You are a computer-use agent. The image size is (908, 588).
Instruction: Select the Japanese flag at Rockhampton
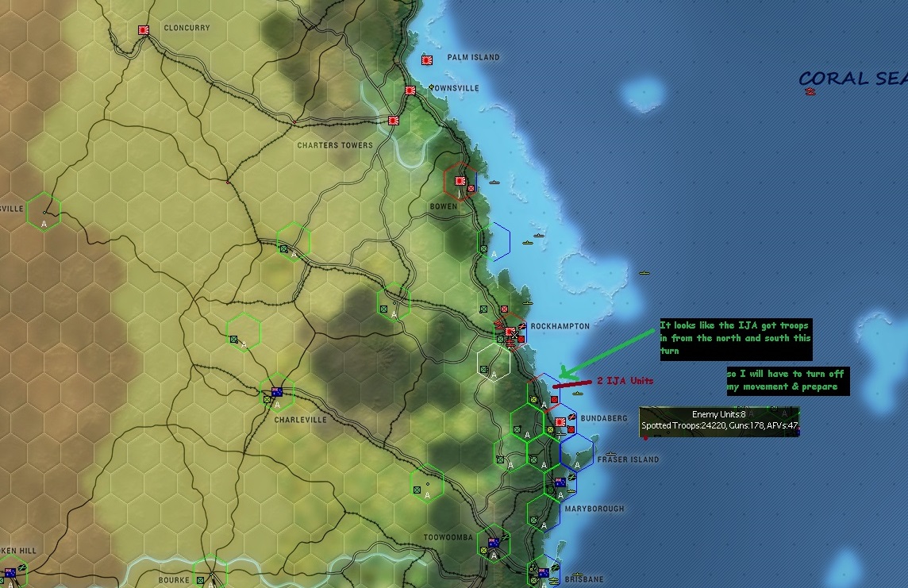(510, 332)
